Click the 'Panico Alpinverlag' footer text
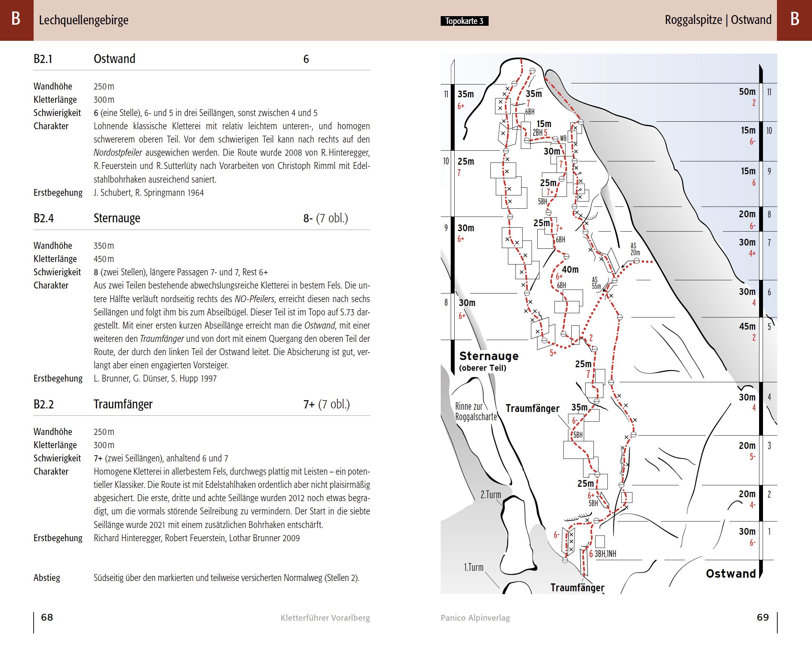Image resolution: width=812 pixels, height=650 pixels. pyautogui.click(x=475, y=618)
